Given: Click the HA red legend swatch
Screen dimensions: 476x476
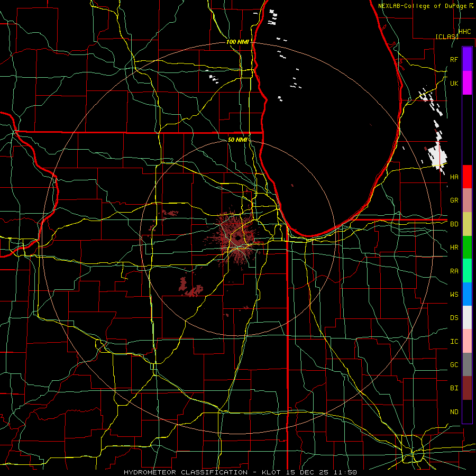Looking at the screenshot, I should (x=467, y=177).
